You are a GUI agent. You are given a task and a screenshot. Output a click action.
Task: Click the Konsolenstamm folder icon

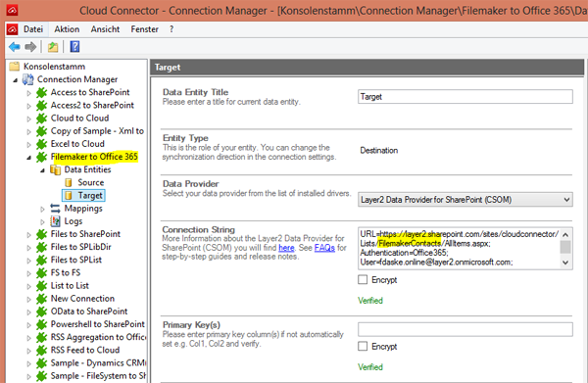tap(15, 67)
